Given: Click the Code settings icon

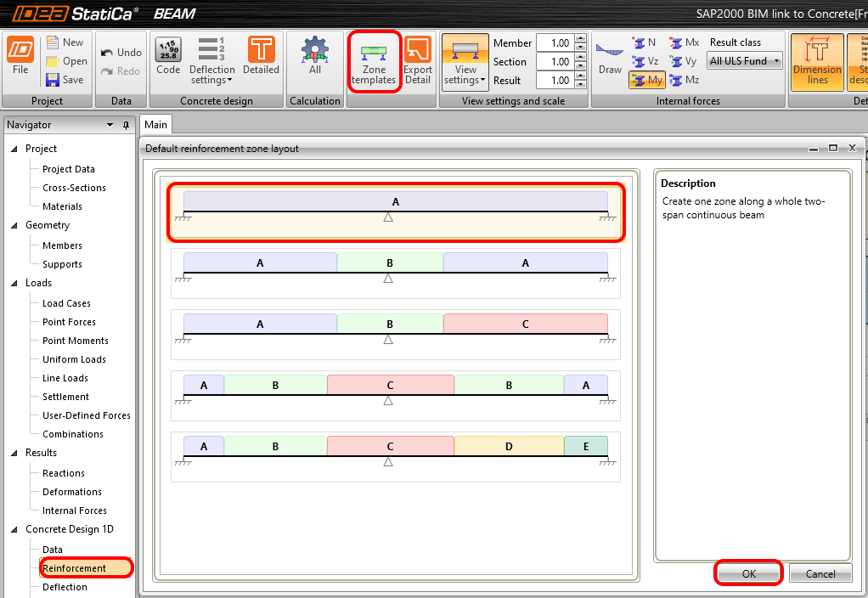Looking at the screenshot, I should click(168, 58).
